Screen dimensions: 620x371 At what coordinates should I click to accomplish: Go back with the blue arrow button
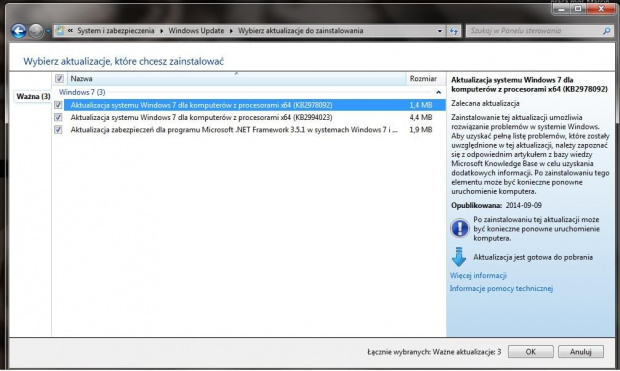[x=19, y=31]
